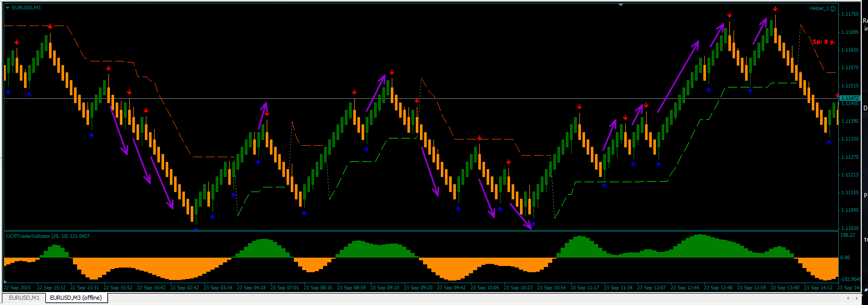Click the '23 Sep 12:48' time axis label
The image size is (868, 305).
coord(718,288)
